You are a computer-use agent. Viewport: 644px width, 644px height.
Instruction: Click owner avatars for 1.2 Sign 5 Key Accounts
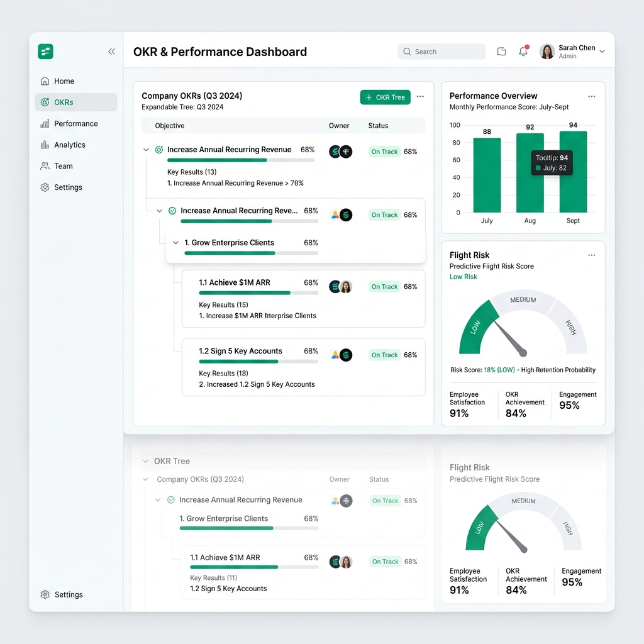pos(341,355)
